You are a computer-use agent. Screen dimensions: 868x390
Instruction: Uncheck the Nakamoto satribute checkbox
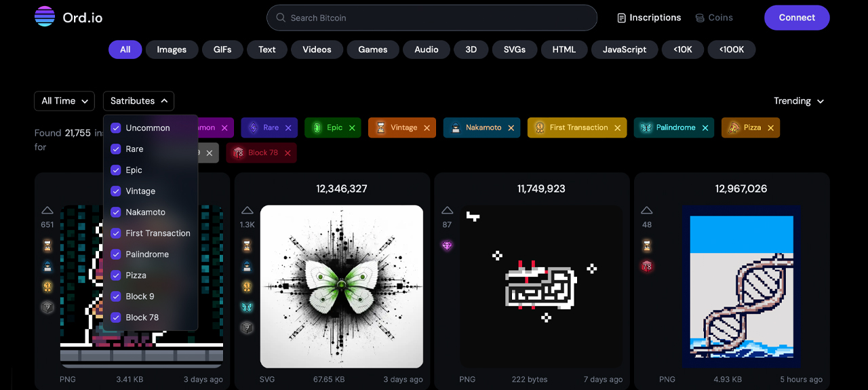pos(116,212)
